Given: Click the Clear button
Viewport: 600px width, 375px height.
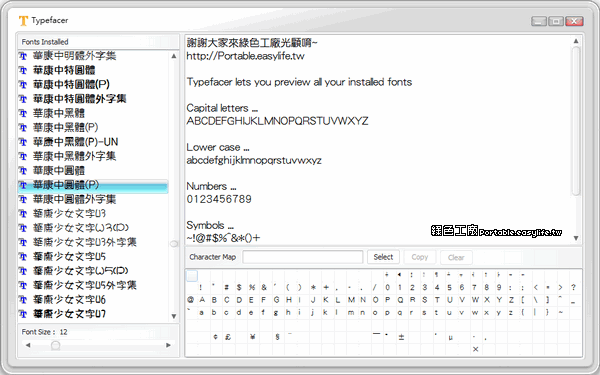Looking at the screenshot, I should [456, 257].
